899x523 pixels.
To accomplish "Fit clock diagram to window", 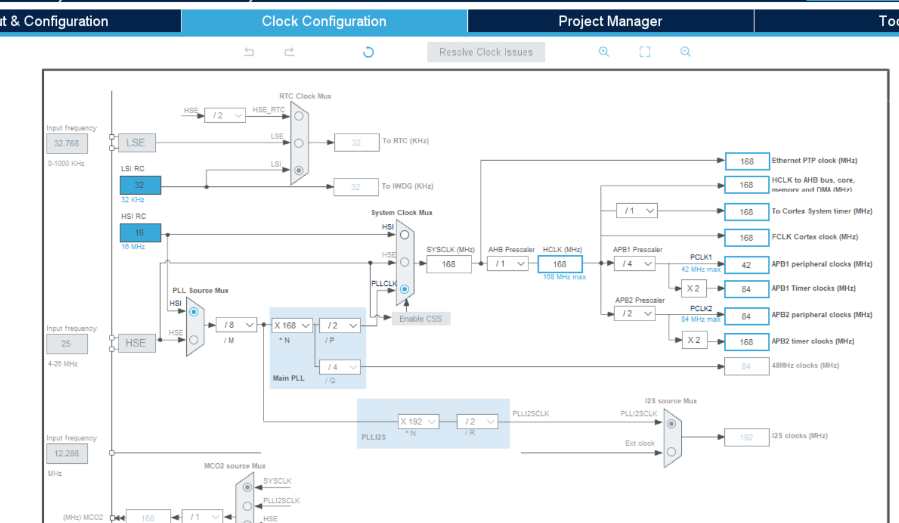I will (645, 52).
